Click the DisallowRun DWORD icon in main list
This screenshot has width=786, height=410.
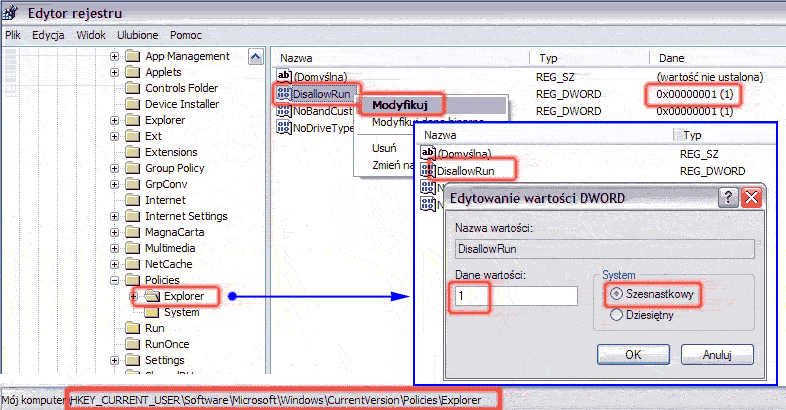pos(282,93)
